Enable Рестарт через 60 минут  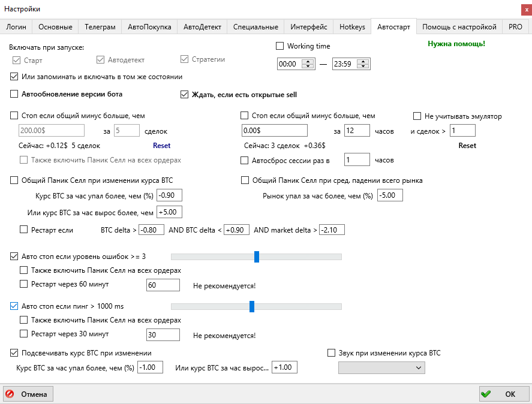(x=23, y=284)
